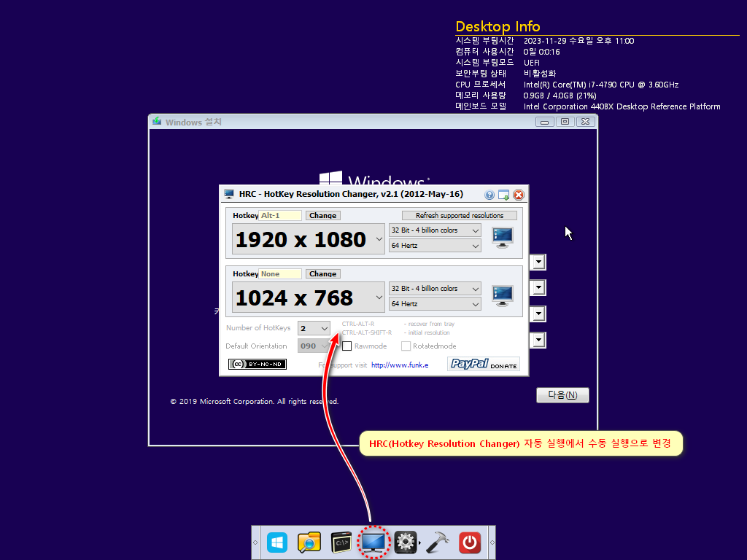Click the UEFI boot mode value
This screenshot has width=747, height=560.
tap(532, 63)
